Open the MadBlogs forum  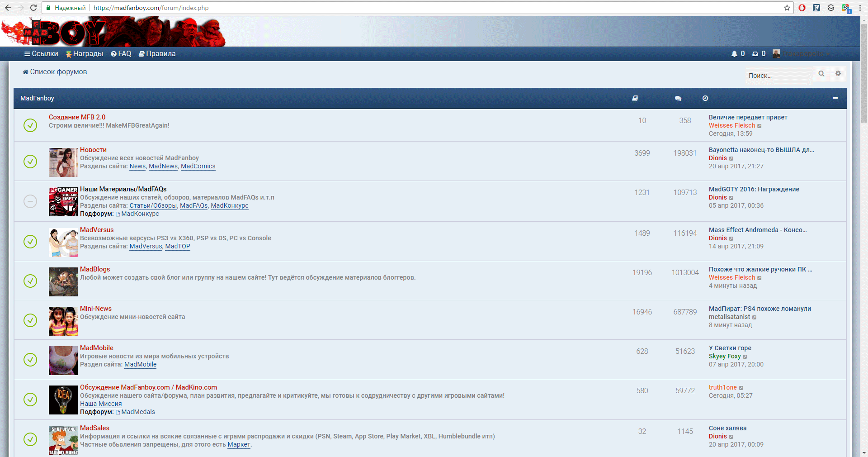click(x=95, y=269)
